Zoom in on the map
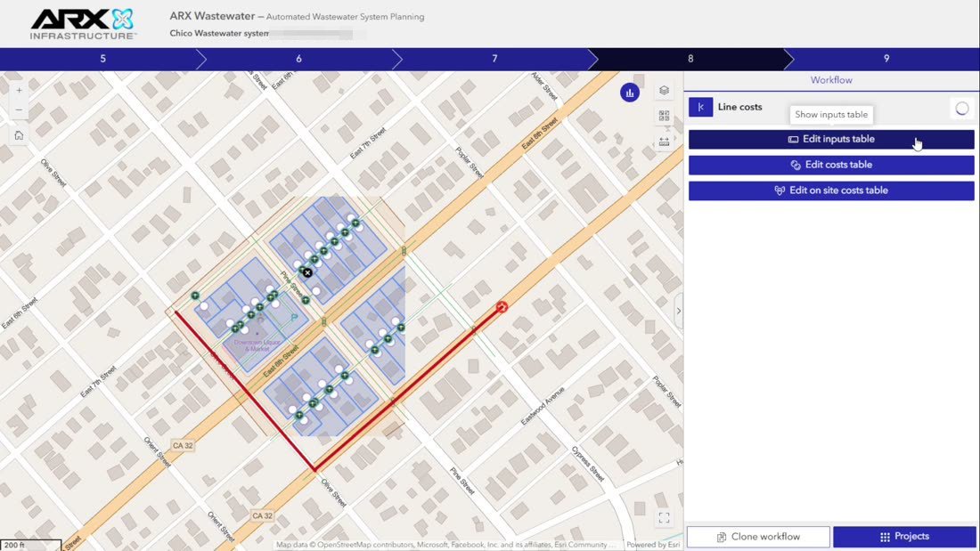 (x=20, y=91)
